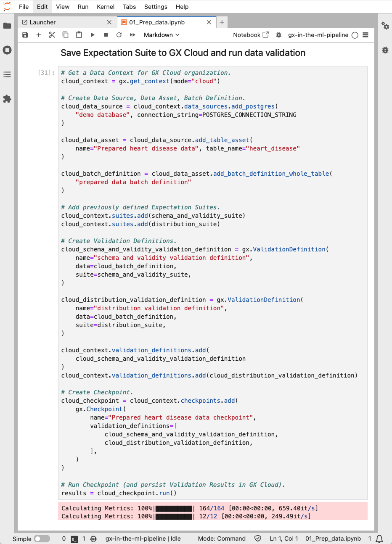
Task: Open the Run menu
Action: (x=83, y=7)
